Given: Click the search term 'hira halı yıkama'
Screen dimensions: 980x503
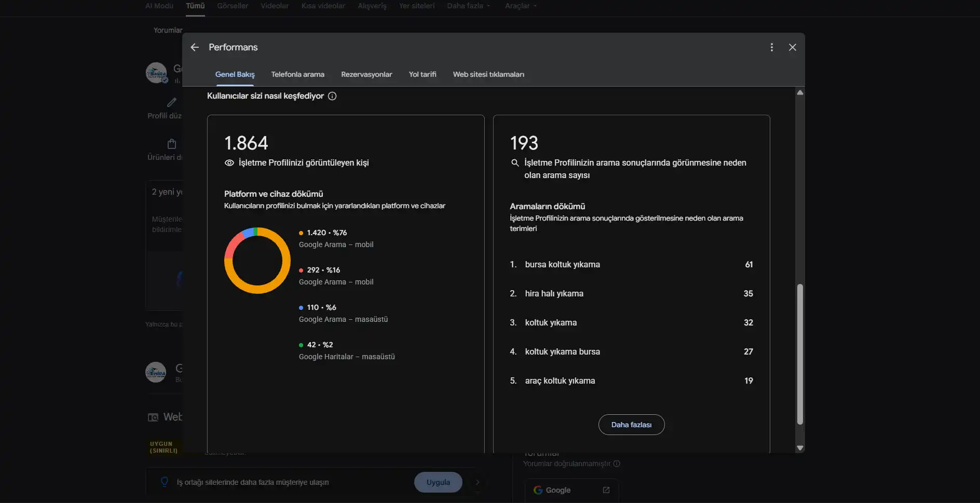Looking at the screenshot, I should click(x=554, y=293).
